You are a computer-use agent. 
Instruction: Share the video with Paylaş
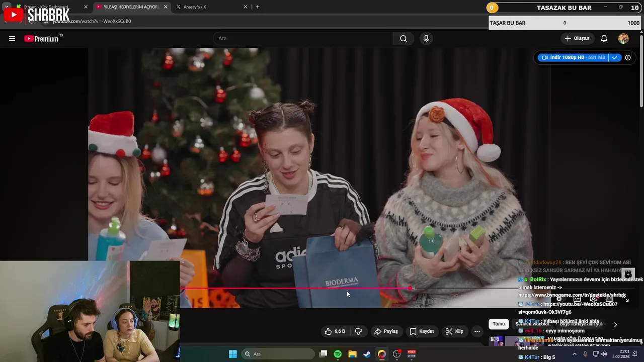(x=386, y=331)
